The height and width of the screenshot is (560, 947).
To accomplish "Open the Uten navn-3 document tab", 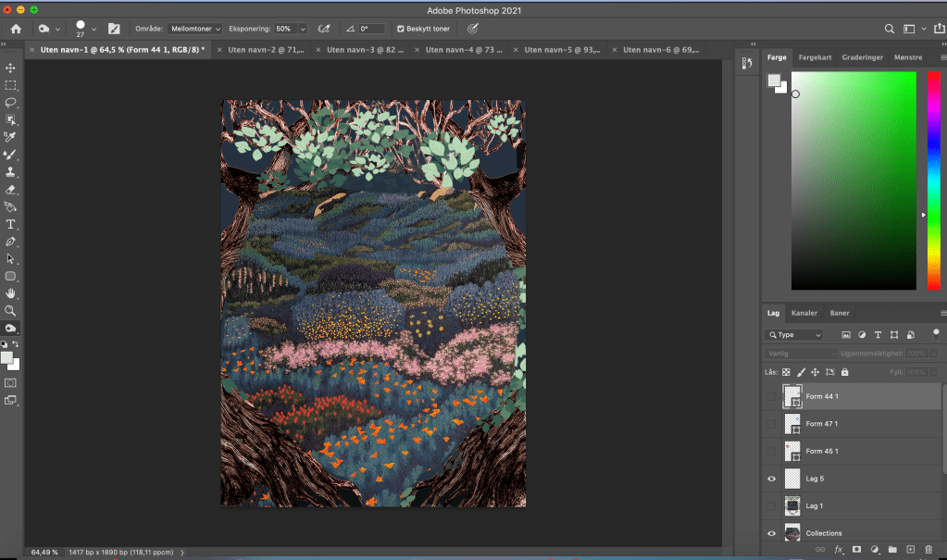I will (365, 50).
